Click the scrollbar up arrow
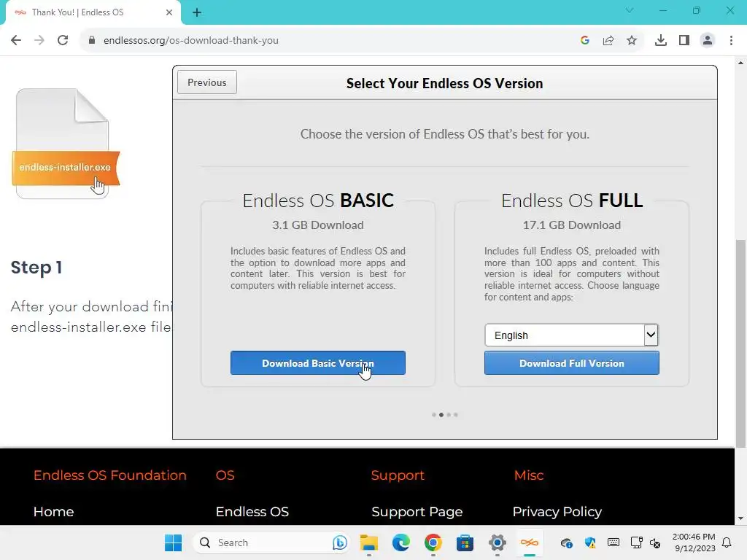Image resolution: width=747 pixels, height=560 pixels. [740, 63]
